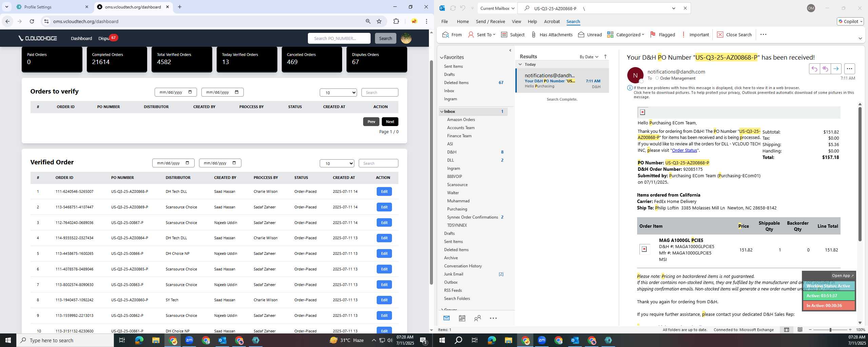The image size is (868, 347).
Task: Reload the dashboard page in Chrome
Action: pos(32,21)
